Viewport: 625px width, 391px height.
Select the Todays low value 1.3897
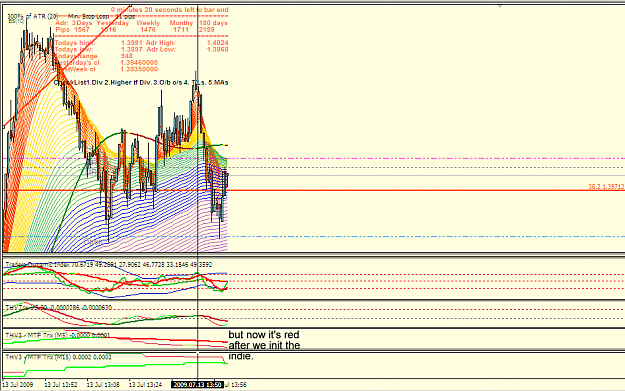tap(132, 49)
